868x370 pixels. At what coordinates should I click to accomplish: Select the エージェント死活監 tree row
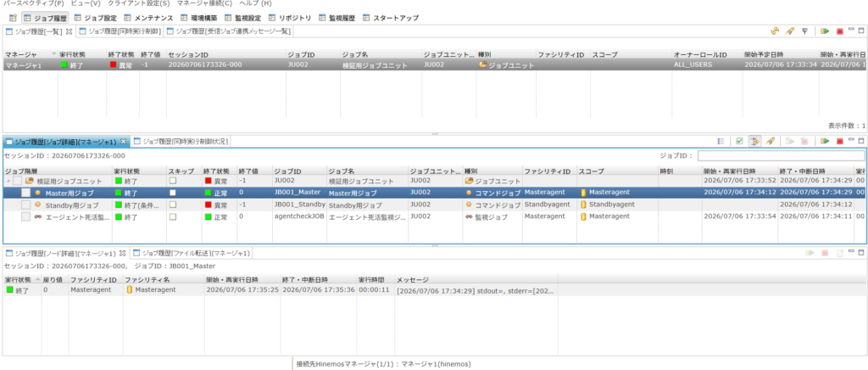click(x=433, y=217)
